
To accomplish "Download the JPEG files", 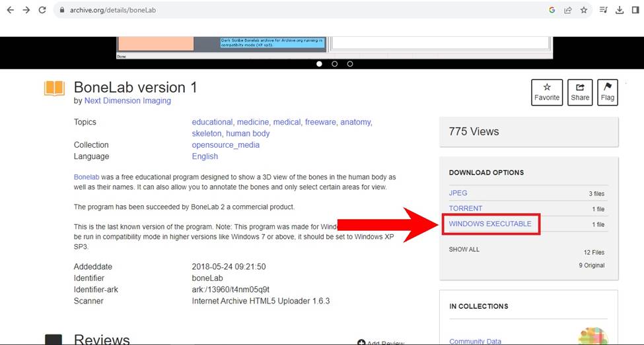I will [x=458, y=193].
